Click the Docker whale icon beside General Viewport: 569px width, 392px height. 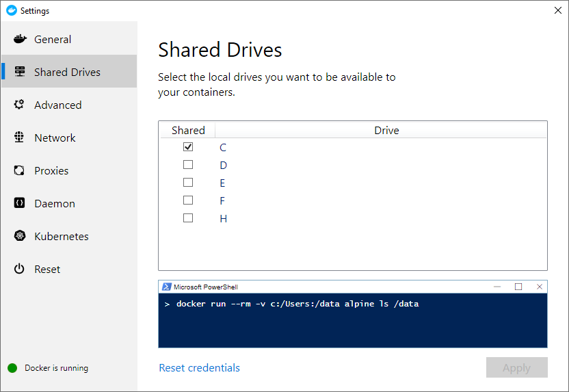20,39
